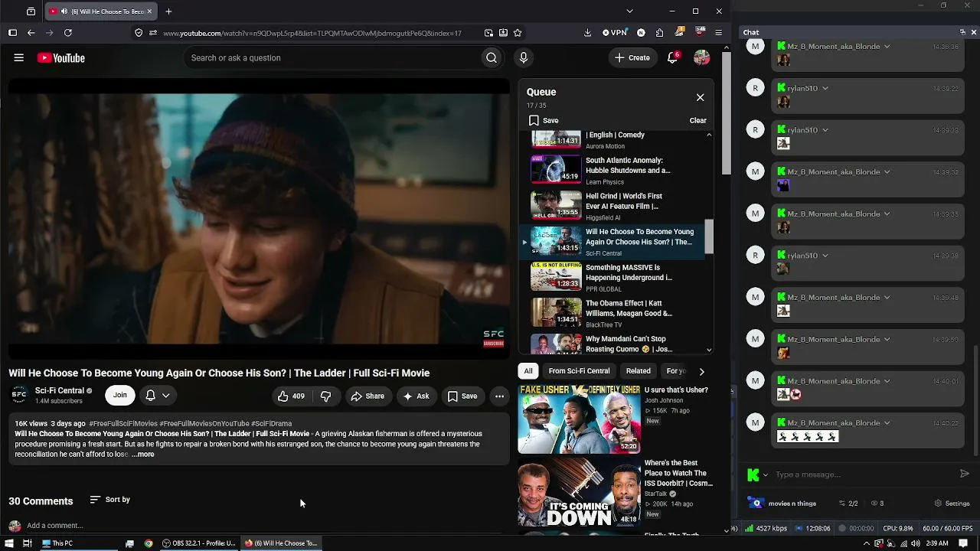Expand options for the rylan510 message at 14:39:22
980x551 pixels.
pos(825,88)
